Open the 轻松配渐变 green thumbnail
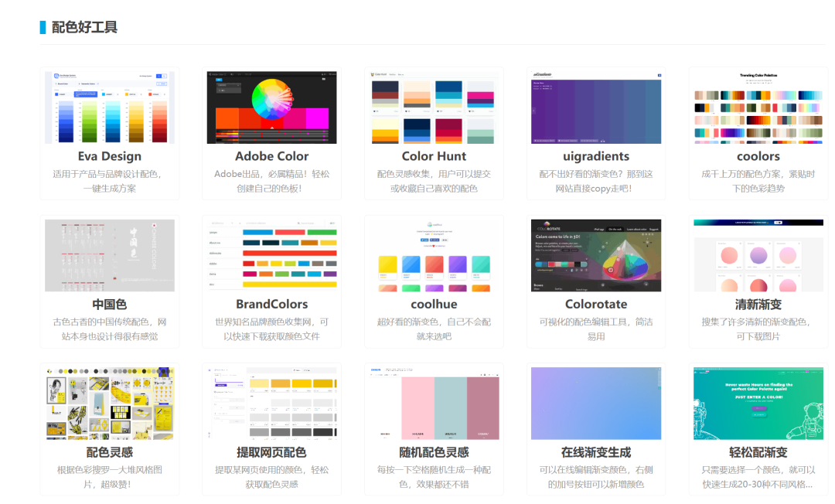 pyautogui.click(x=758, y=404)
